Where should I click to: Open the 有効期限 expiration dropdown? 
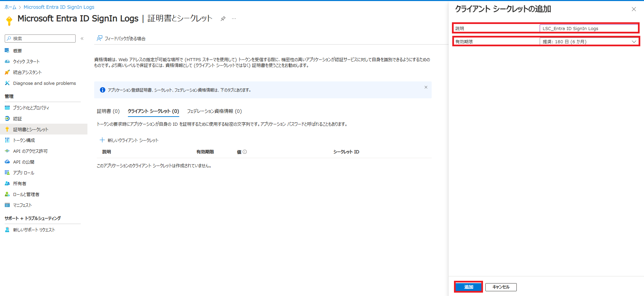[589, 42]
